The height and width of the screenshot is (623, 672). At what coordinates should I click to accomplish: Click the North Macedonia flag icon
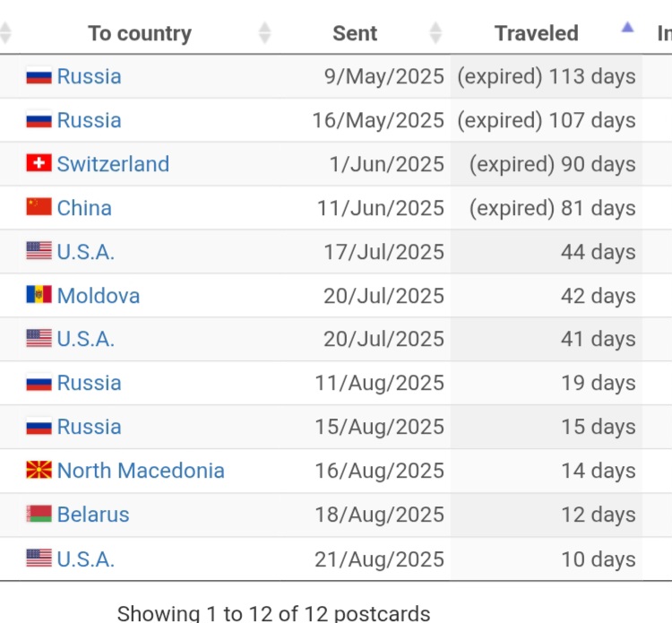click(x=39, y=470)
